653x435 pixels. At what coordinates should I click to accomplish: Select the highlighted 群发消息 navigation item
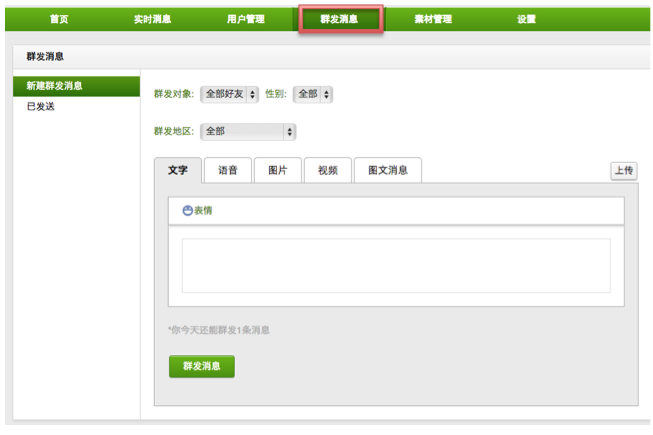pos(339,19)
